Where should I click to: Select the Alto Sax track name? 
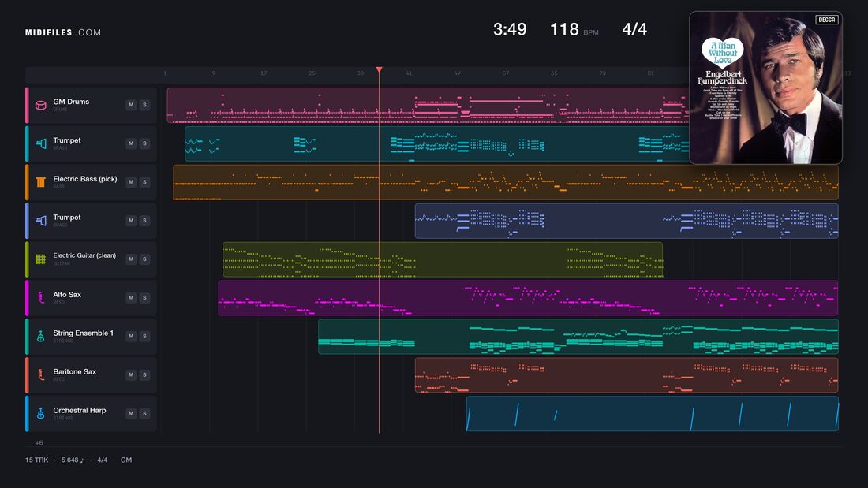point(67,294)
